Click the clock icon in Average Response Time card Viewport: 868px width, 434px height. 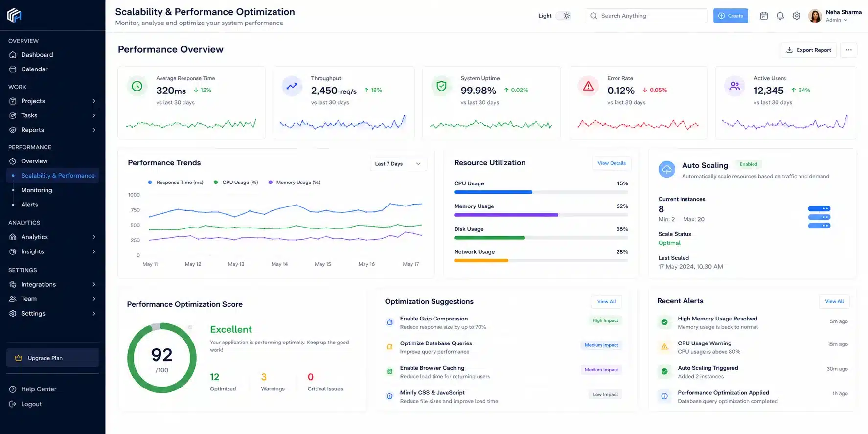point(137,86)
